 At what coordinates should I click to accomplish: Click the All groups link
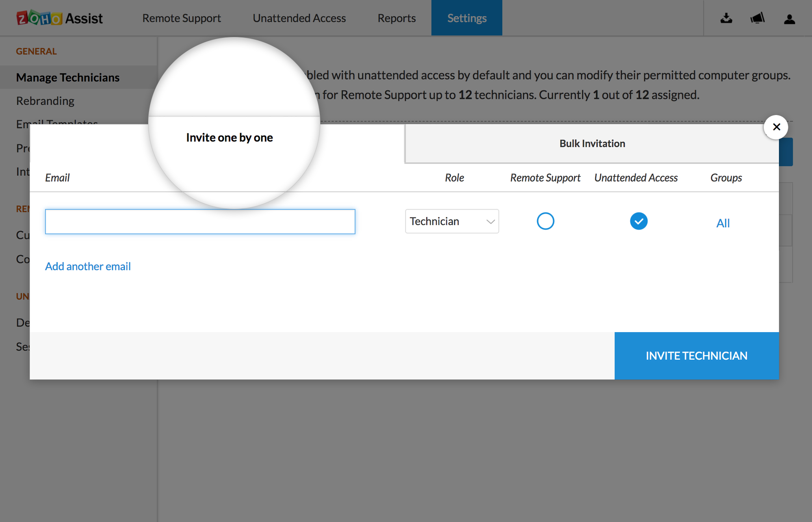723,223
